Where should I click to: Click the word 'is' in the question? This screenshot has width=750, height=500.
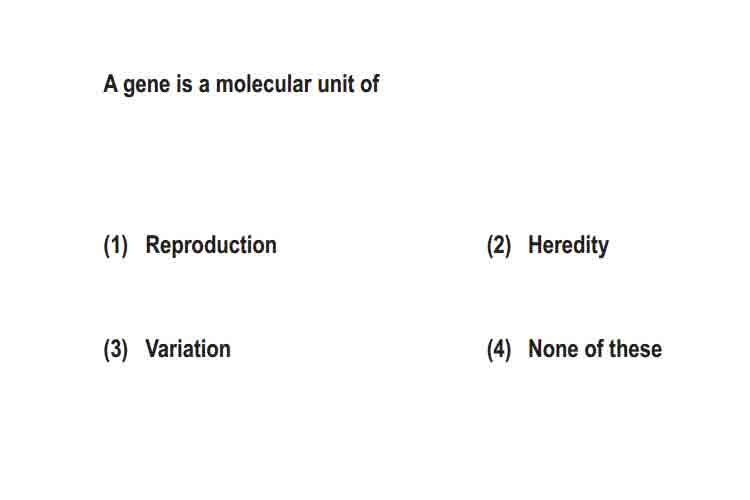point(184,84)
